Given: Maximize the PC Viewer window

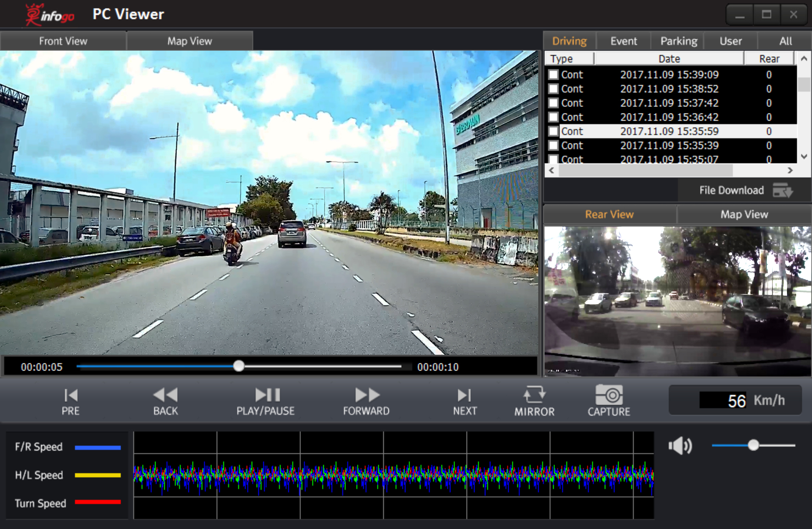Looking at the screenshot, I should [767, 15].
